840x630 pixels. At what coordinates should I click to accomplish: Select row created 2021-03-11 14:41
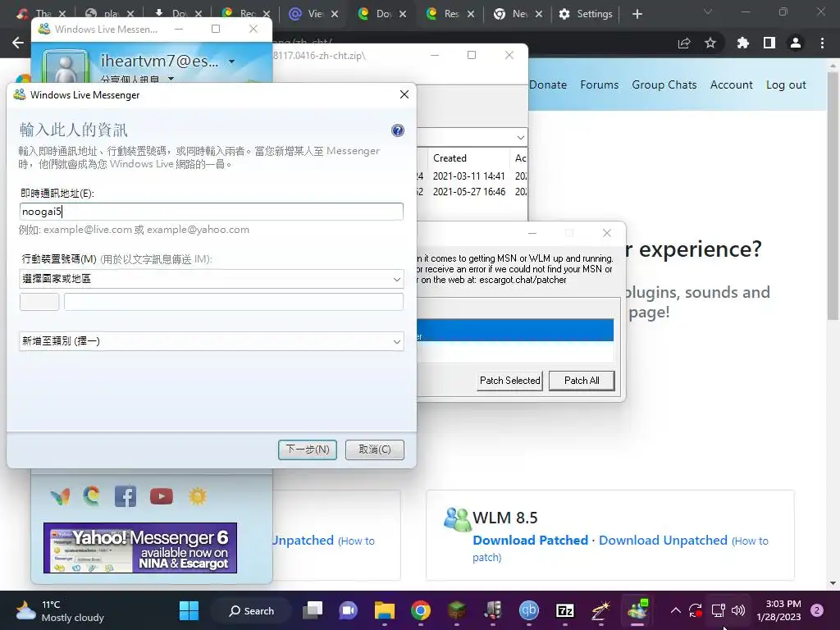tap(472, 176)
